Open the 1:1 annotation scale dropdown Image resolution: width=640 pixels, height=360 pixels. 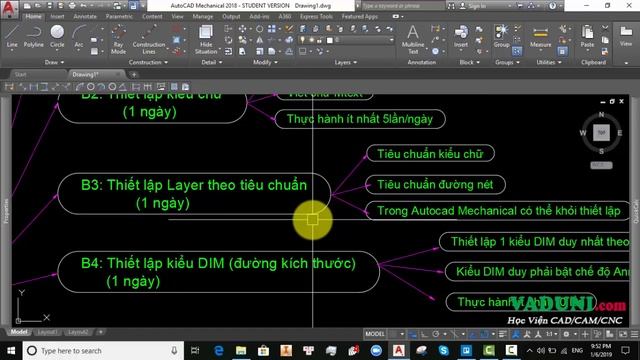pos(552,334)
